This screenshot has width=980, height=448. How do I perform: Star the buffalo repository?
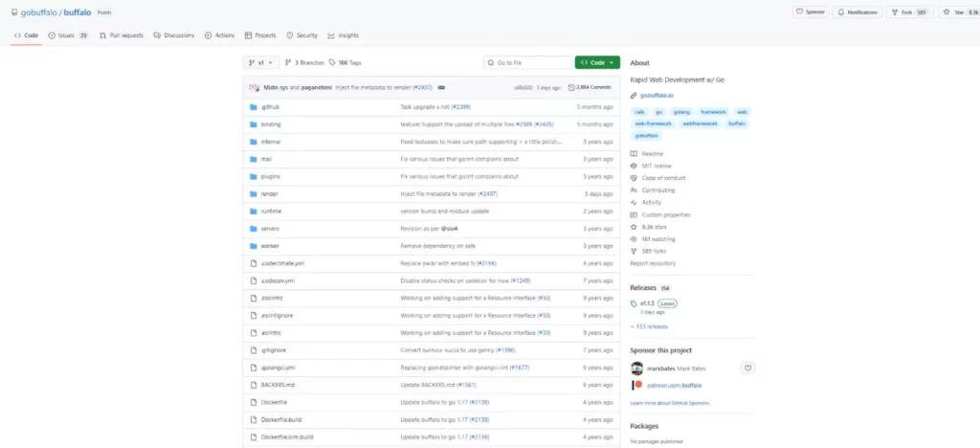[x=947, y=12]
